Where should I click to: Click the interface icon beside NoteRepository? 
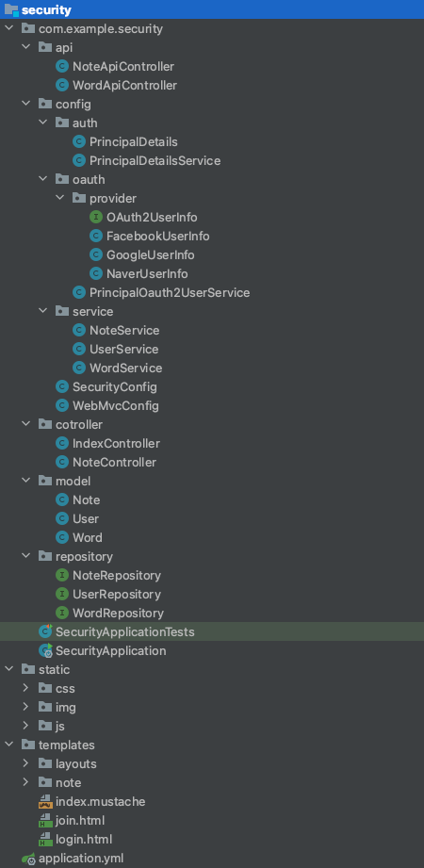click(62, 575)
